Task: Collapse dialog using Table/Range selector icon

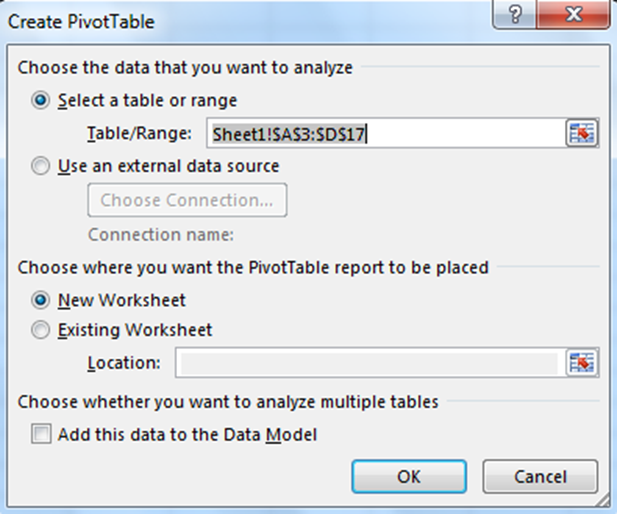Action: click(x=582, y=133)
